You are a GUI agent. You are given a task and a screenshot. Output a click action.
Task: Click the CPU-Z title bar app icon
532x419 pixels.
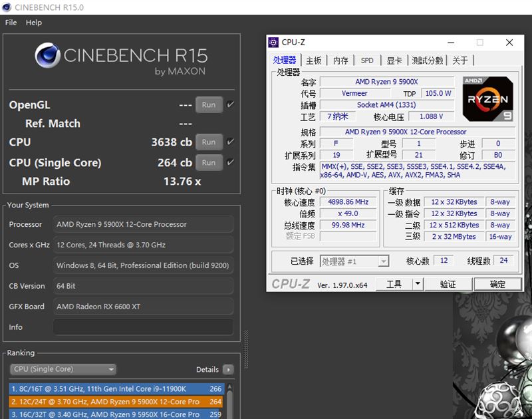[273, 43]
